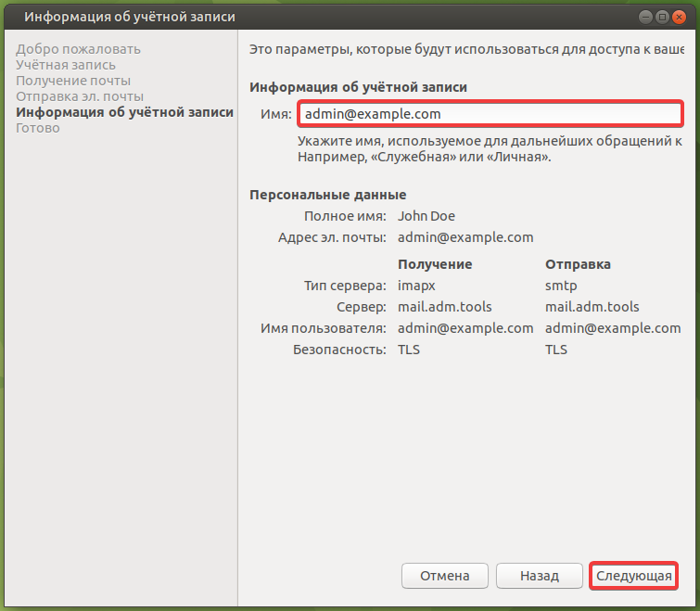Click the full name value John Doe
Viewport: 700px width, 611px height.
coord(426,216)
